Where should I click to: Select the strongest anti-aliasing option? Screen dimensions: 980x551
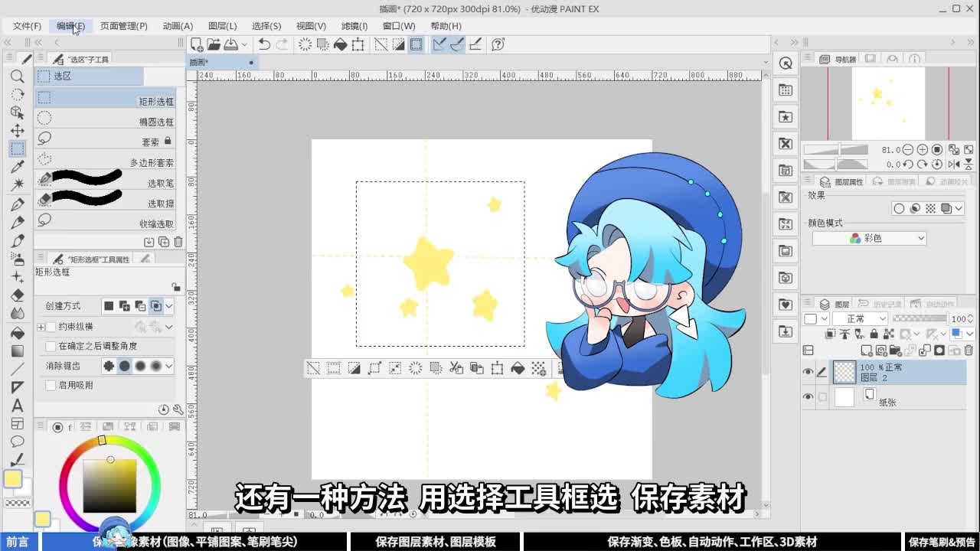[156, 367]
